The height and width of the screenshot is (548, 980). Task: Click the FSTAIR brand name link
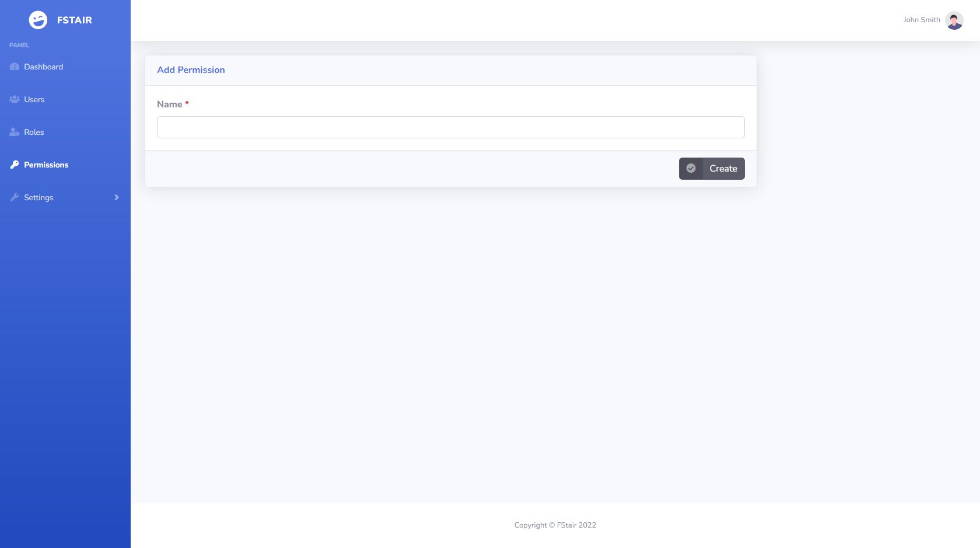click(75, 20)
